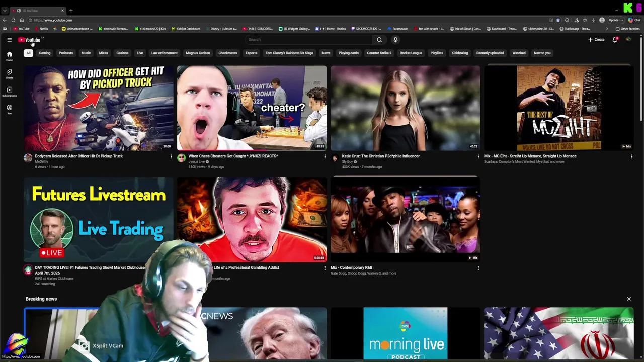
Task: Open more options for Katie Cruz video
Action: [478, 157]
